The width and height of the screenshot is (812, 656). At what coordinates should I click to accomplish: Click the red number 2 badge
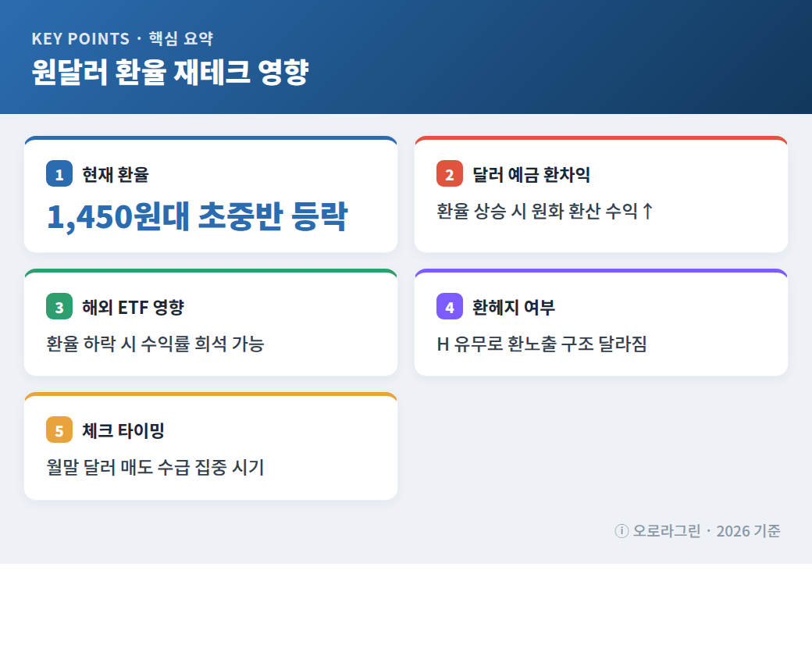coord(450,173)
